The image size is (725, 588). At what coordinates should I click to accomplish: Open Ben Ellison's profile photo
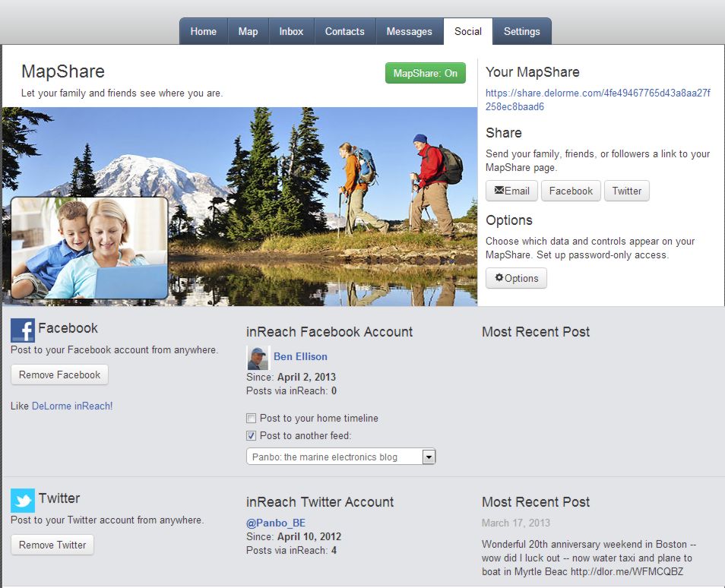pos(258,358)
